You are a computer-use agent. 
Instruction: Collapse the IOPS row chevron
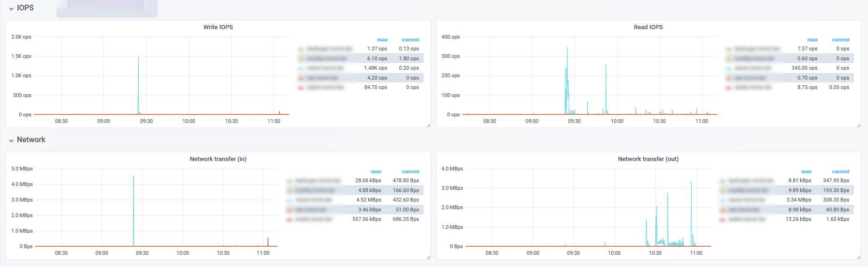[11, 8]
